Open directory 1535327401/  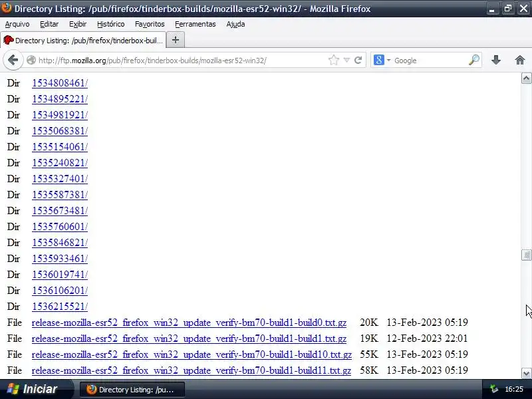[x=60, y=179]
